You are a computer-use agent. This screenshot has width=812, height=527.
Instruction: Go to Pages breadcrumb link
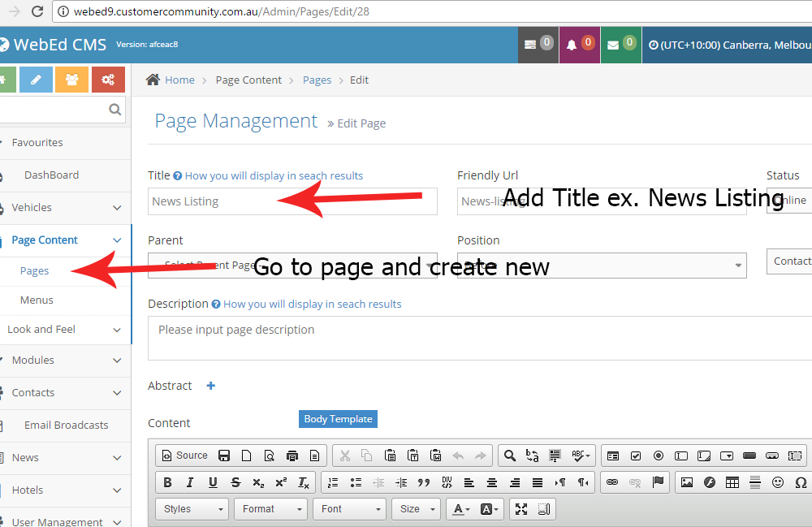[x=317, y=80]
